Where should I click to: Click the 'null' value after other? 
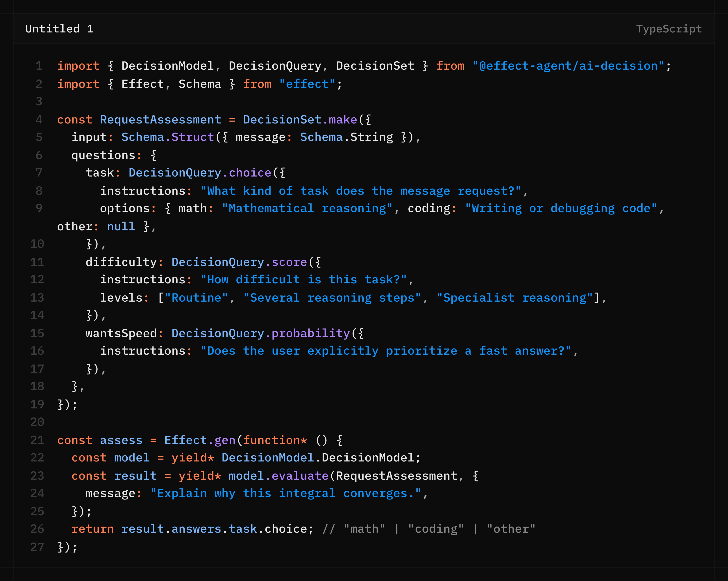[121, 227]
